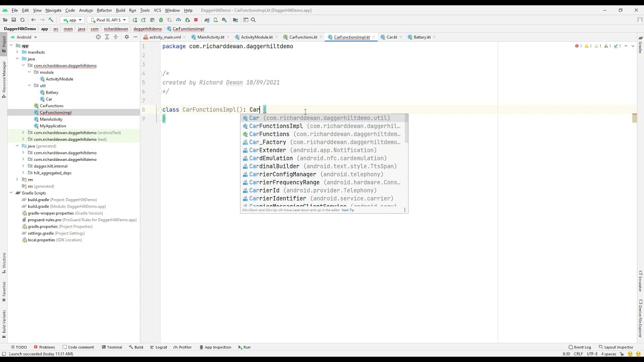Open Device File Explorer side panel
Screen dimensions: 644x362
[x=640, y=318]
